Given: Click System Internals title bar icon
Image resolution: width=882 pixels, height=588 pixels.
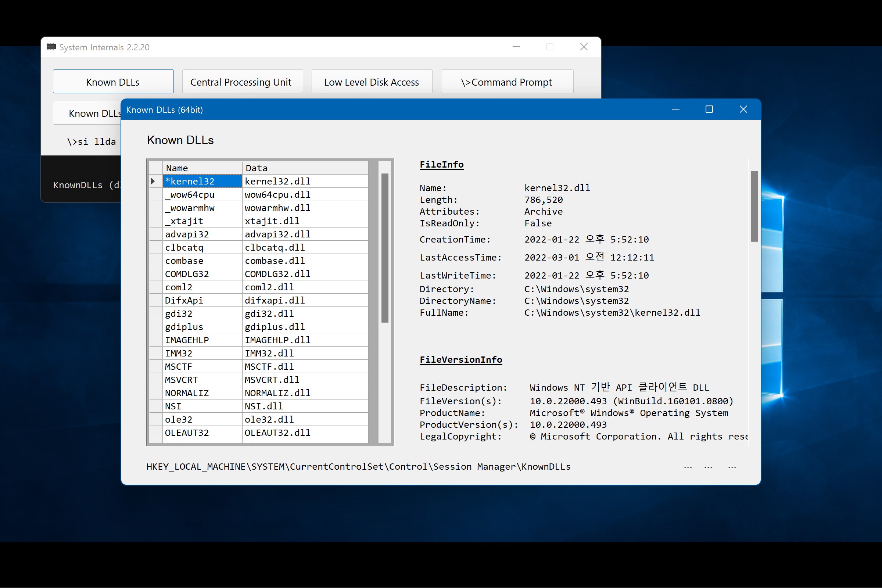Looking at the screenshot, I should click(57, 47).
